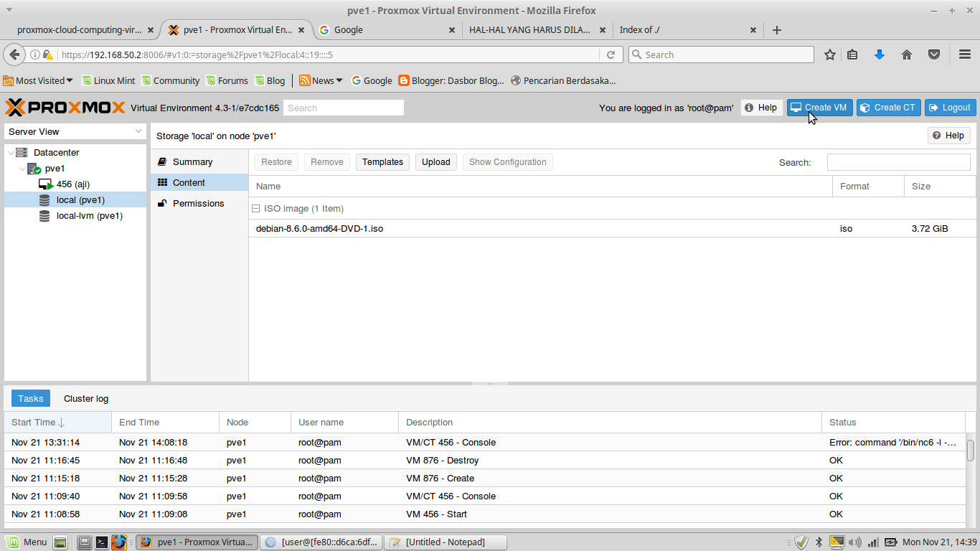Select the Tasks tab

point(31,398)
